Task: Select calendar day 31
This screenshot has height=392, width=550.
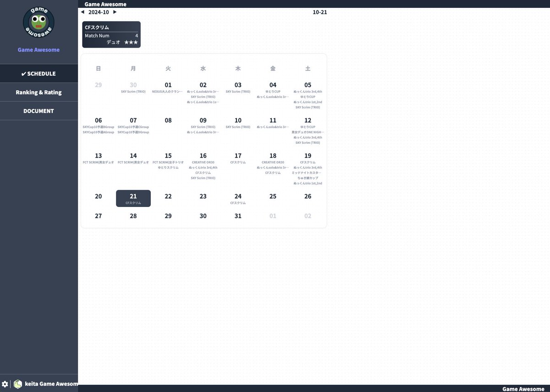Action: tap(238, 216)
